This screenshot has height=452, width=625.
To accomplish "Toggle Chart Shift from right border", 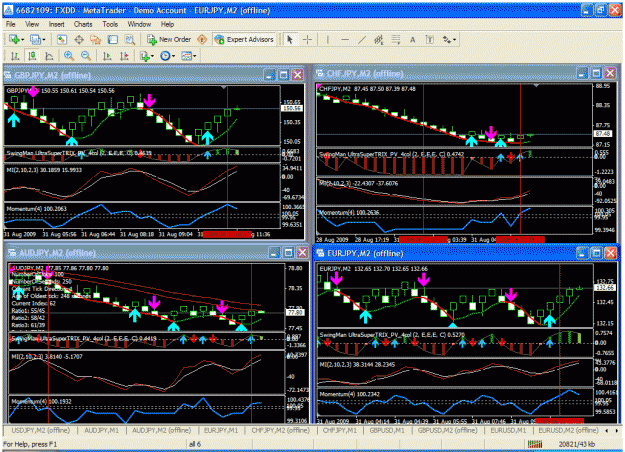I will coord(124,56).
